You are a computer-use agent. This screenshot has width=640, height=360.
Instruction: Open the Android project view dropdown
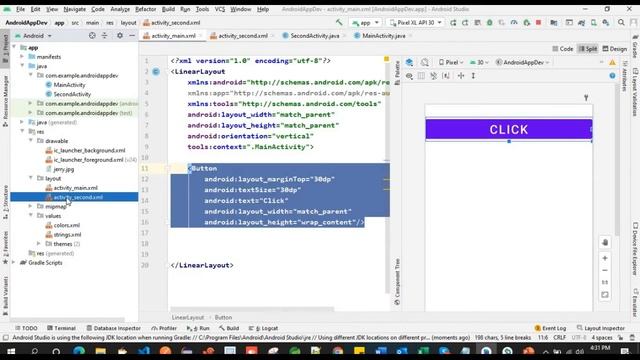34,36
